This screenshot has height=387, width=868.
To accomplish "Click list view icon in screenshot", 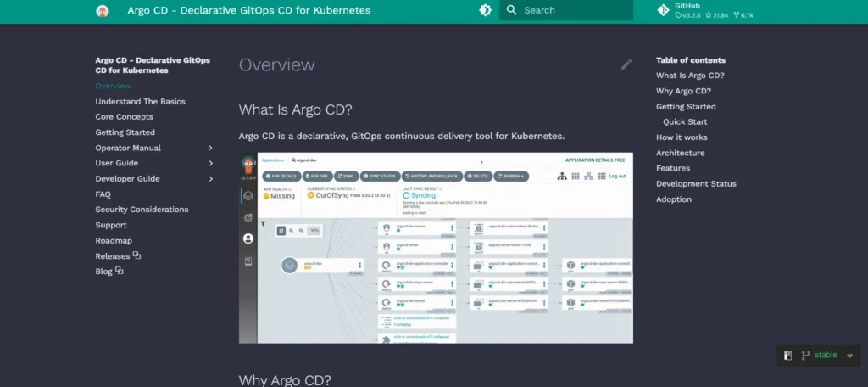I will (x=602, y=177).
